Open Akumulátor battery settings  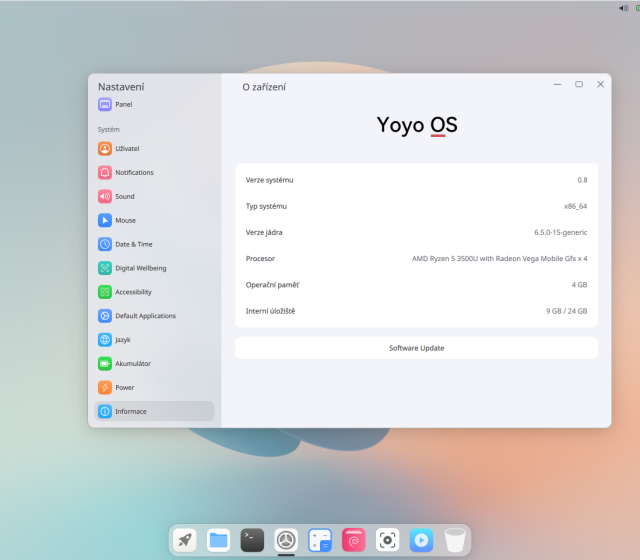point(132,363)
